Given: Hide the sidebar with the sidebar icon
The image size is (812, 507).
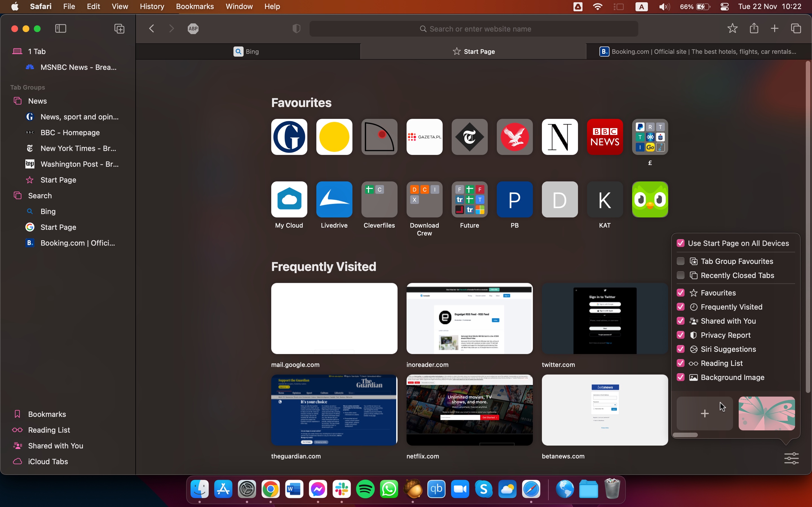Looking at the screenshot, I should [x=60, y=28].
